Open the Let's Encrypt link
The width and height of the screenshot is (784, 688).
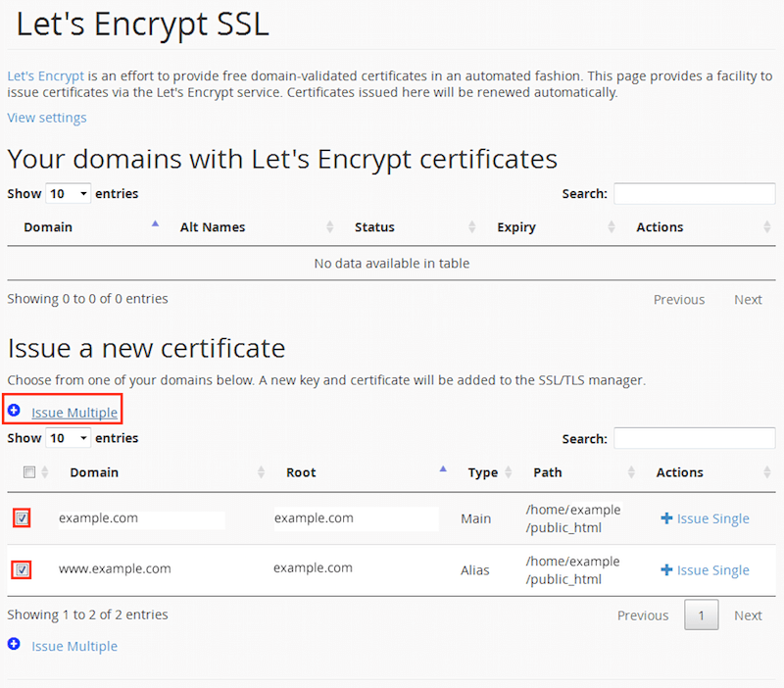point(46,75)
